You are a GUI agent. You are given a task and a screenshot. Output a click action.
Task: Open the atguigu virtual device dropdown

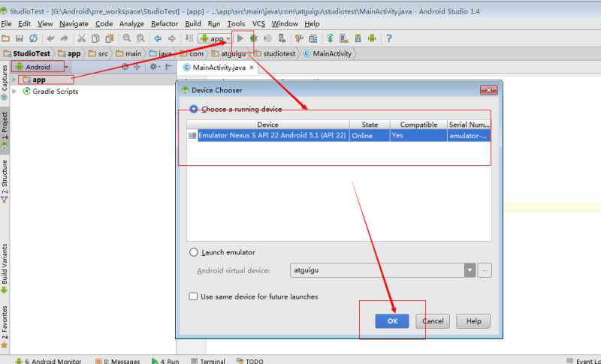click(x=470, y=270)
